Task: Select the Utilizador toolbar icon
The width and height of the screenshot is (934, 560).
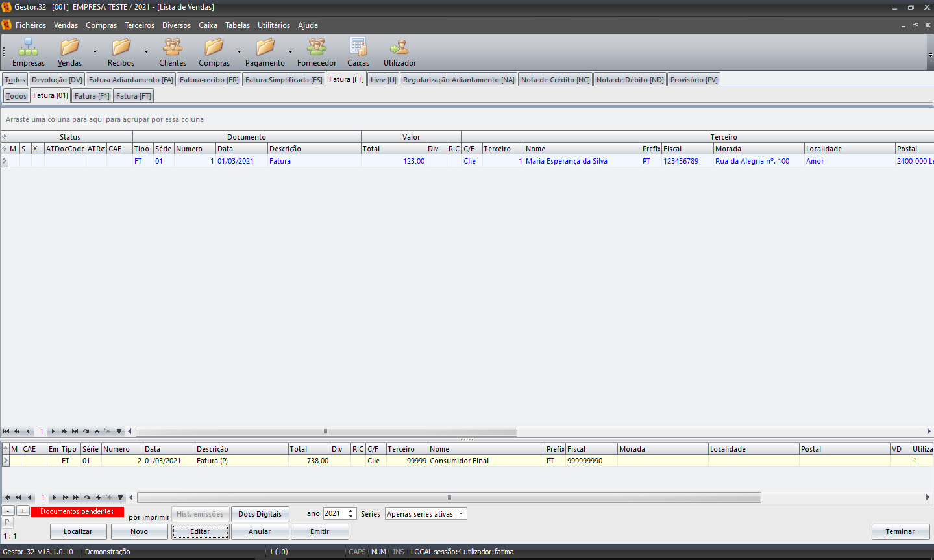Action: pos(399,47)
